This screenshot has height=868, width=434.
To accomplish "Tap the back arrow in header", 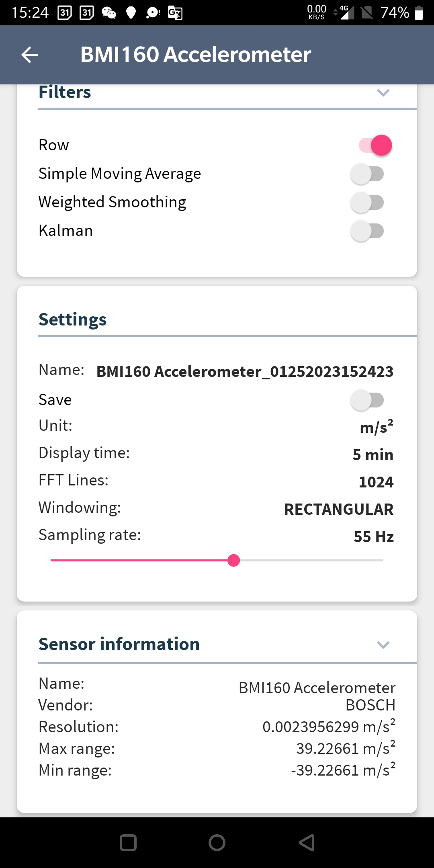I will coord(30,55).
